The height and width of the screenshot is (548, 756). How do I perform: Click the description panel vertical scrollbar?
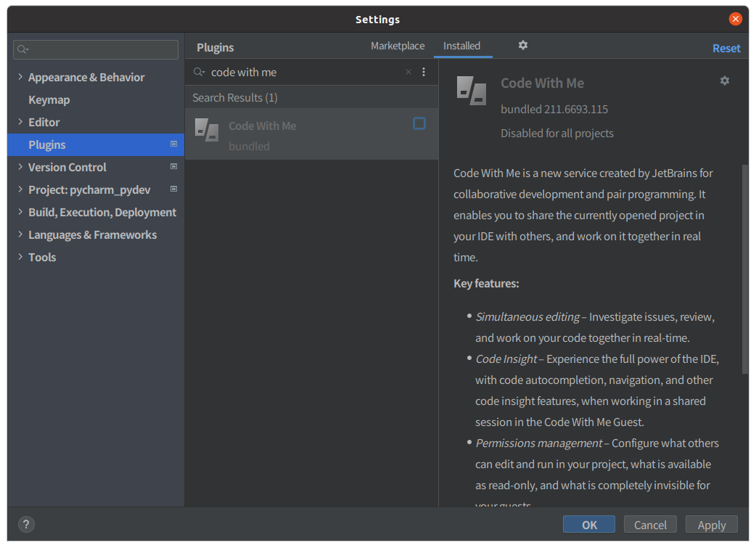tap(744, 269)
